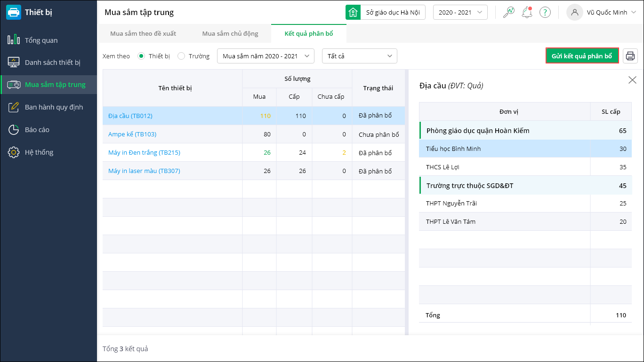Select the Trường radio button

click(x=181, y=56)
